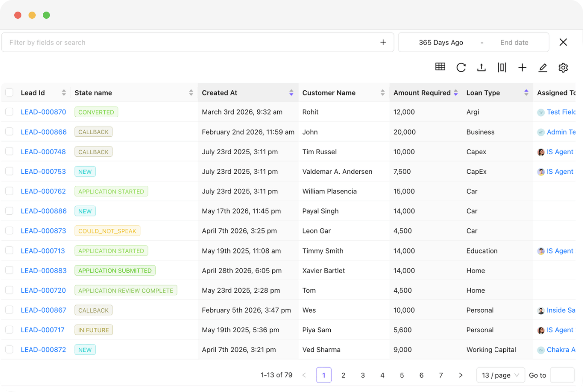
Task: Click the upload/export icon in toolbar
Action: 481,67
